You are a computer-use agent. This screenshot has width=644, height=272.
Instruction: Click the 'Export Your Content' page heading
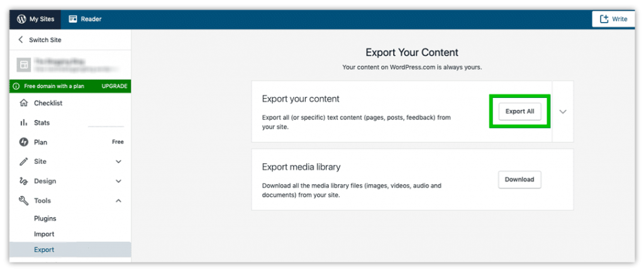[x=412, y=53]
